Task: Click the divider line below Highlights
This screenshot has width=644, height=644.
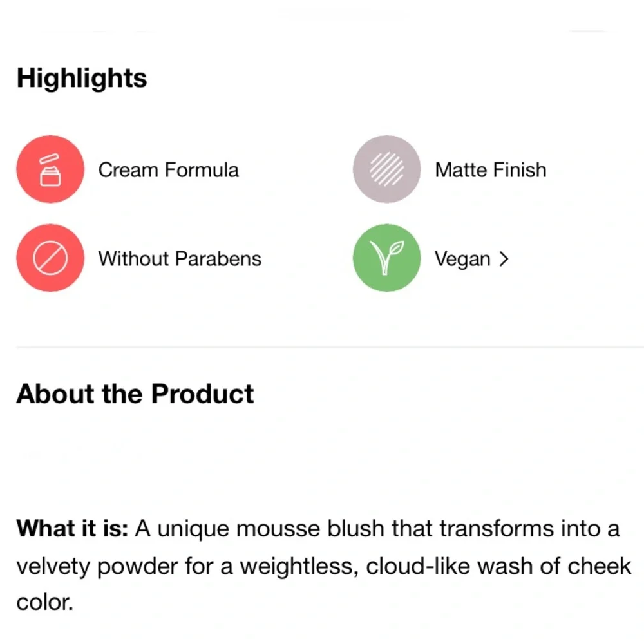Action: pyautogui.click(x=330, y=347)
